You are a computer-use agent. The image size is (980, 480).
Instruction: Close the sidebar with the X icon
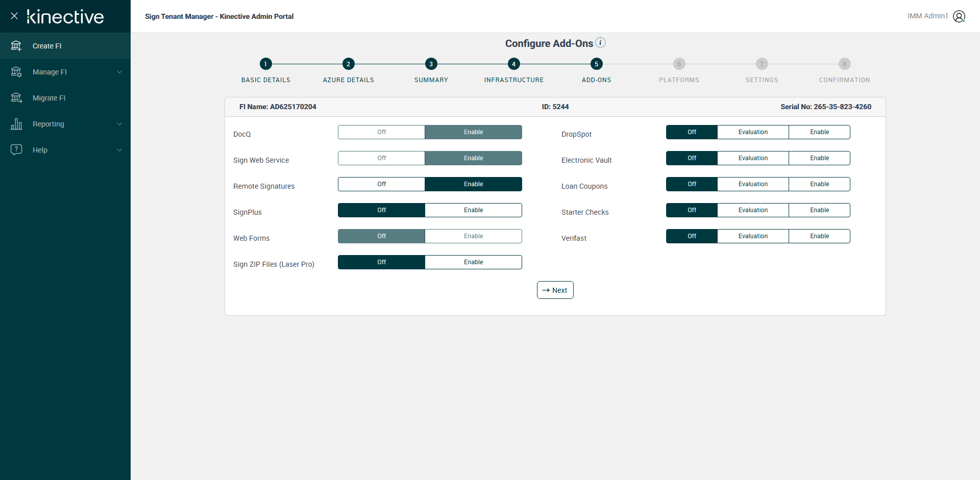[14, 16]
